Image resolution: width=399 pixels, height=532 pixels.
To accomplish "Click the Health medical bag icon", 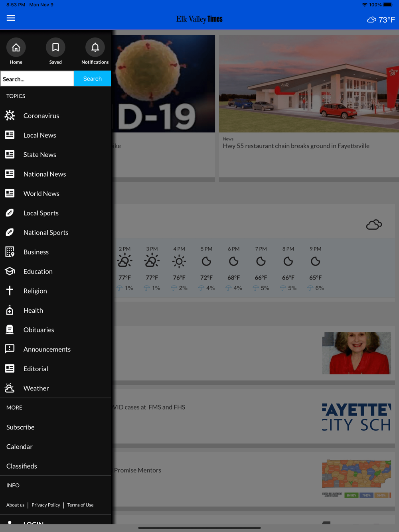I will [10, 310].
